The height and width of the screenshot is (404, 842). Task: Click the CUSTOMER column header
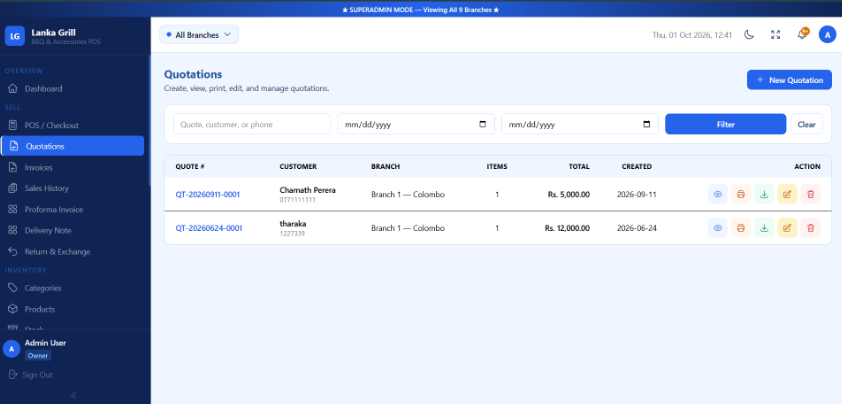click(298, 167)
